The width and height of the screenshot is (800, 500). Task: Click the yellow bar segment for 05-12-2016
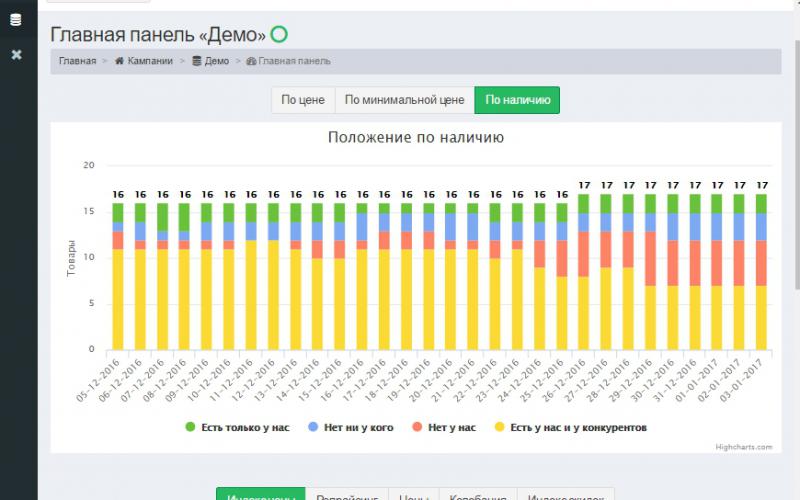point(118,300)
